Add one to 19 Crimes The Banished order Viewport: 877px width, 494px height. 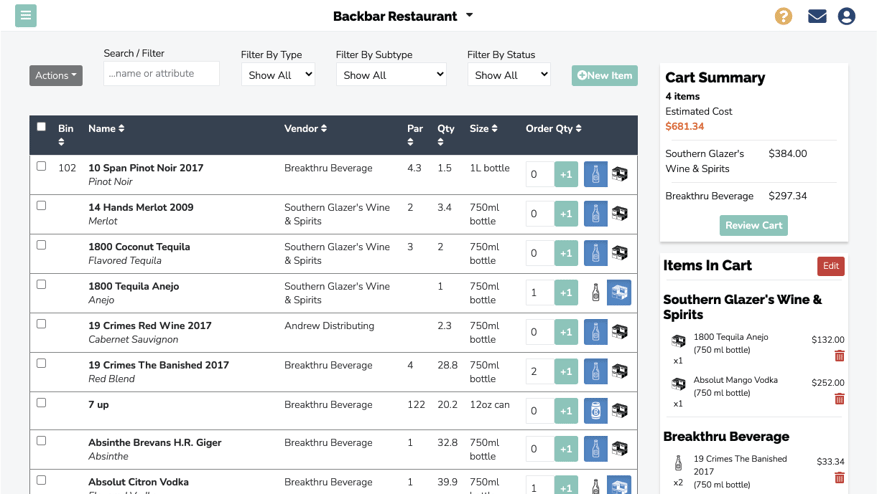[x=566, y=371]
